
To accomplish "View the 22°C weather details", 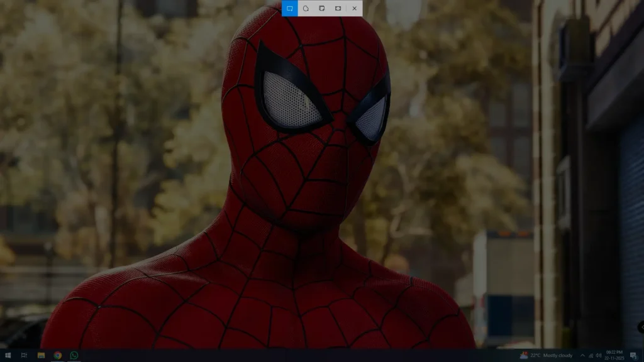I will tap(535, 356).
